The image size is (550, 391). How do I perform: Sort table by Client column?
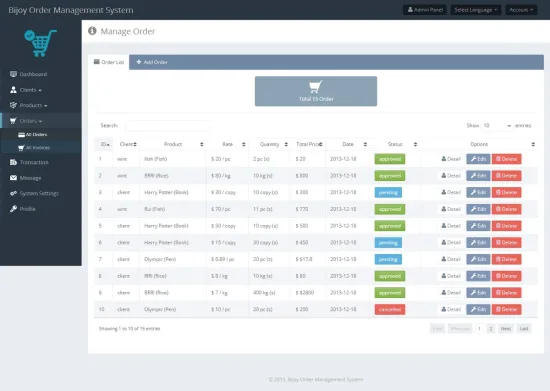tap(126, 144)
